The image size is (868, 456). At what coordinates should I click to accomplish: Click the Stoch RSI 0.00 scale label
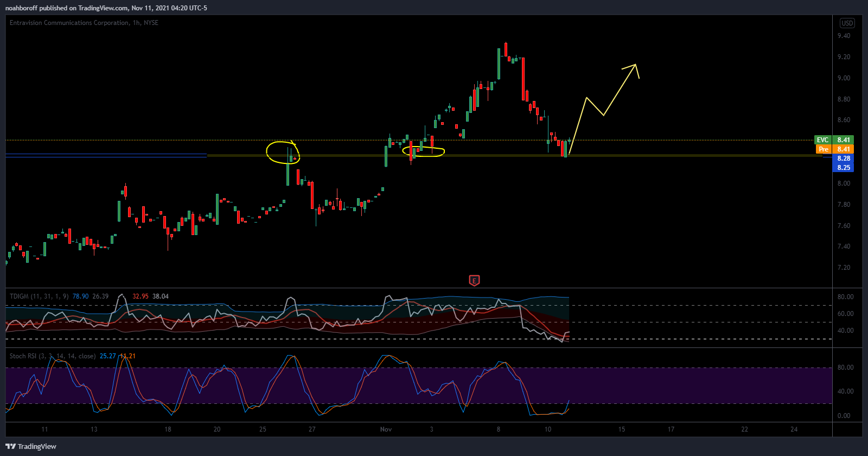tap(844, 416)
